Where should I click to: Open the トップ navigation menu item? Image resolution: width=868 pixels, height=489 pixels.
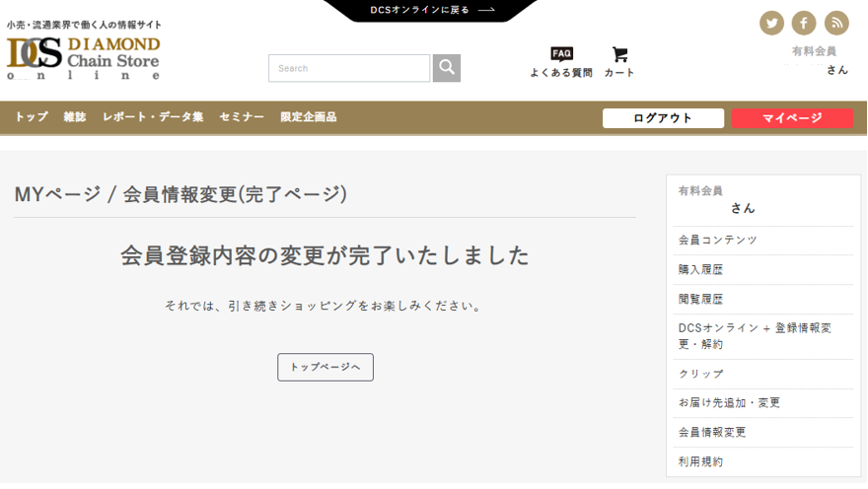pyautogui.click(x=32, y=117)
